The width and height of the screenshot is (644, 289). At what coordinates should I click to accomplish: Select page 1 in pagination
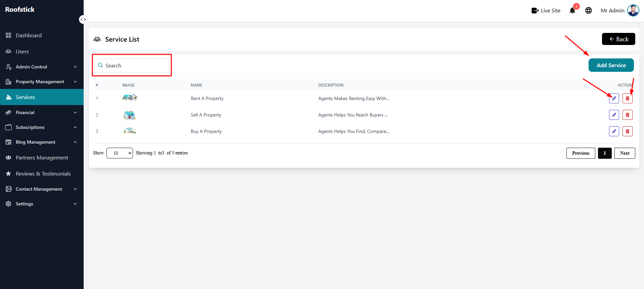pyautogui.click(x=605, y=153)
